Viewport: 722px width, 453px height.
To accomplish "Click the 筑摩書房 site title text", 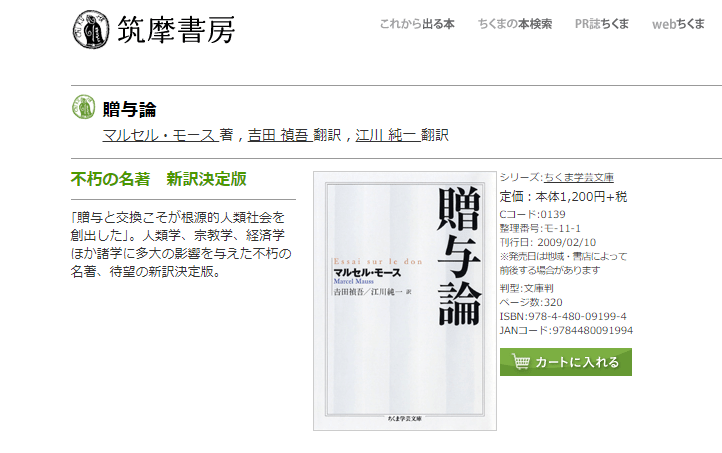I will click(x=176, y=30).
